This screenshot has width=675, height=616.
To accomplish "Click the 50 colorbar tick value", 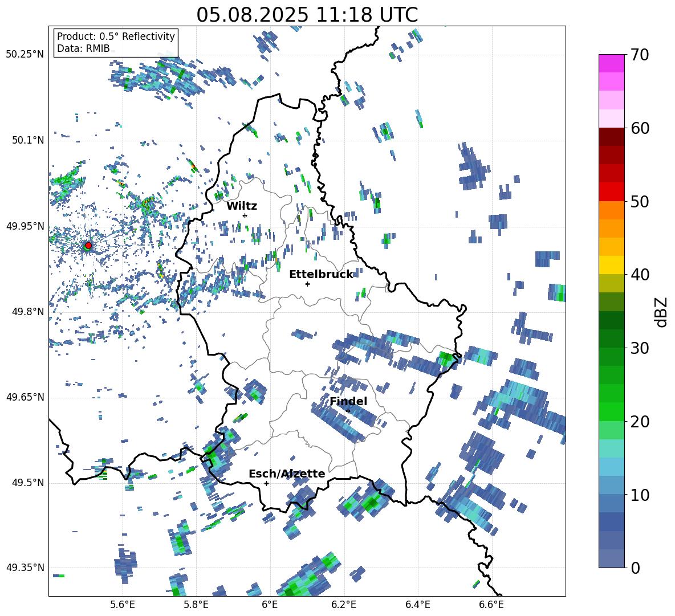I will [x=640, y=202].
